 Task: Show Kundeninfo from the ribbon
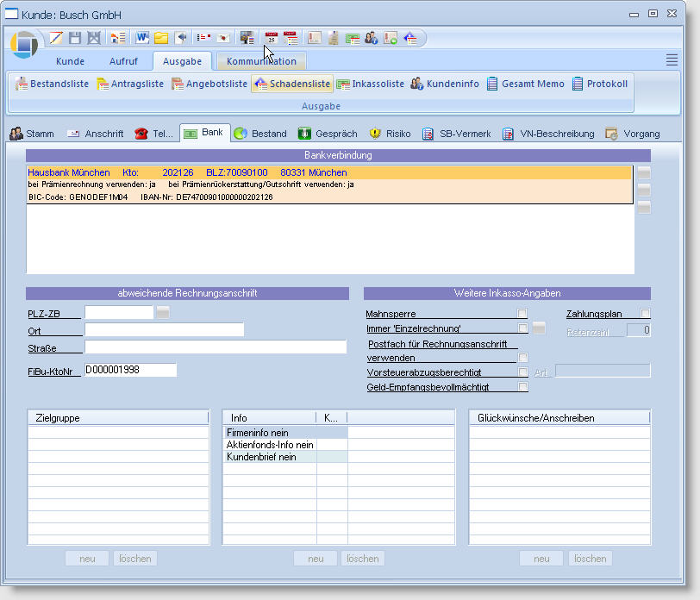pos(444,84)
